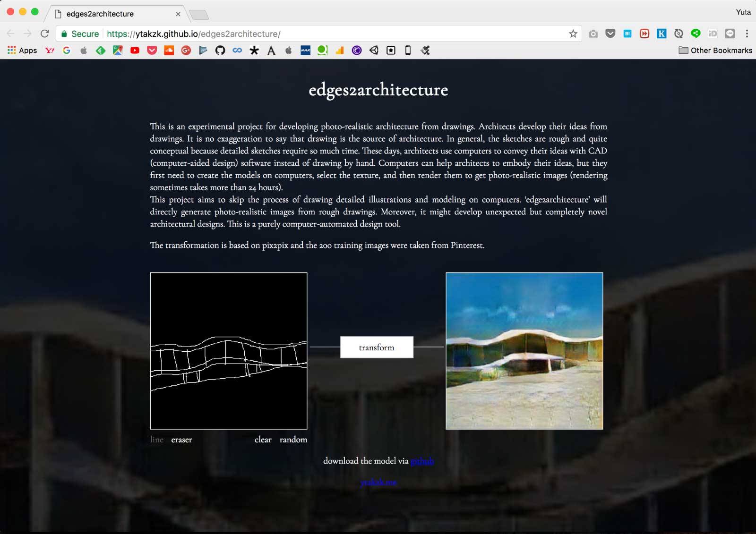Screen dimensions: 756x534
Task: Click the blue K extension icon
Action: (661, 34)
